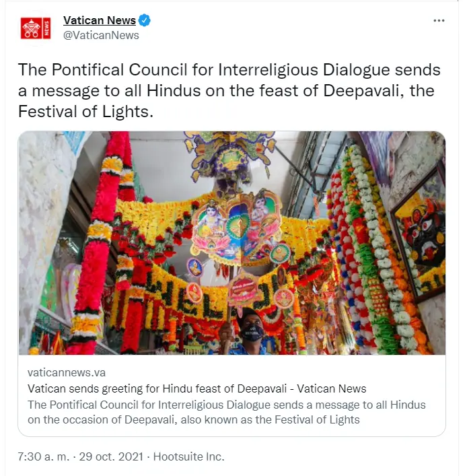467x476 pixels.
Task: Click the card description about Festival of Lights
Action: coord(226,412)
